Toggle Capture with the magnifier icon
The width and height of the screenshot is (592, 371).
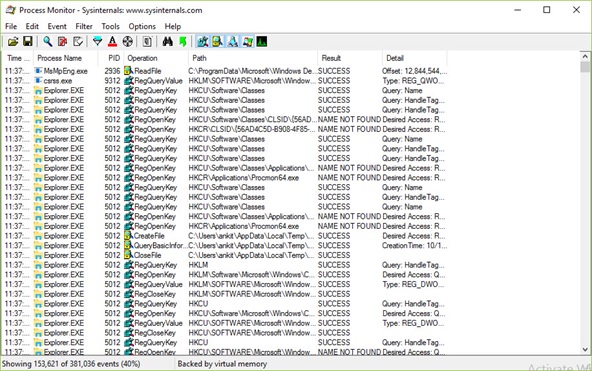tap(48, 42)
